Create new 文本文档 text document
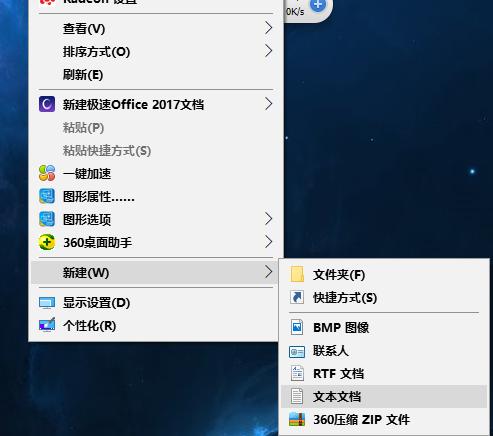 [x=384, y=397]
